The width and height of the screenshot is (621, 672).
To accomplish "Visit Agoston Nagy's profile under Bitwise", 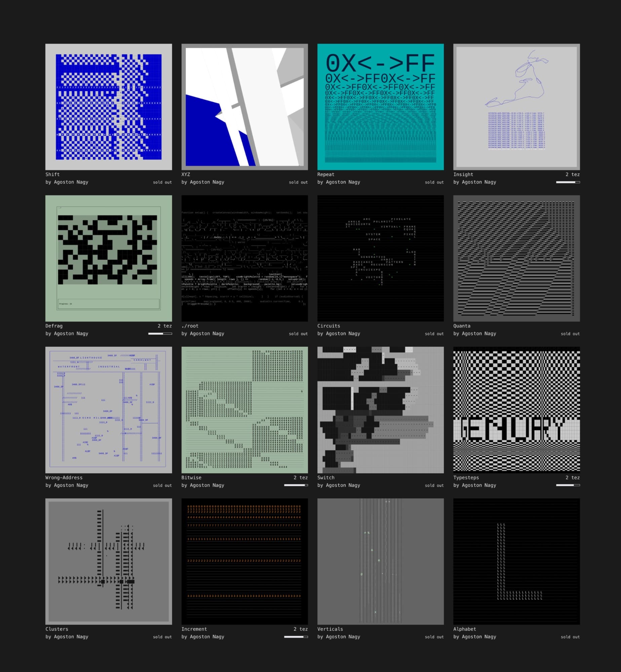I will tap(203, 485).
